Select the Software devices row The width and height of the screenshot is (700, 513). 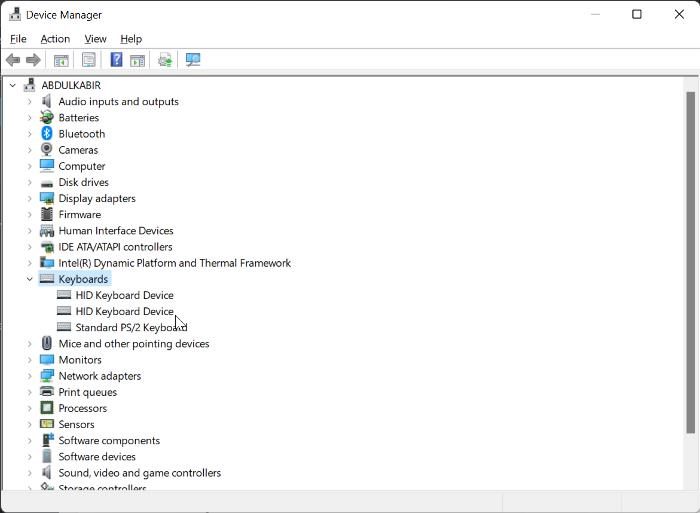click(97, 456)
